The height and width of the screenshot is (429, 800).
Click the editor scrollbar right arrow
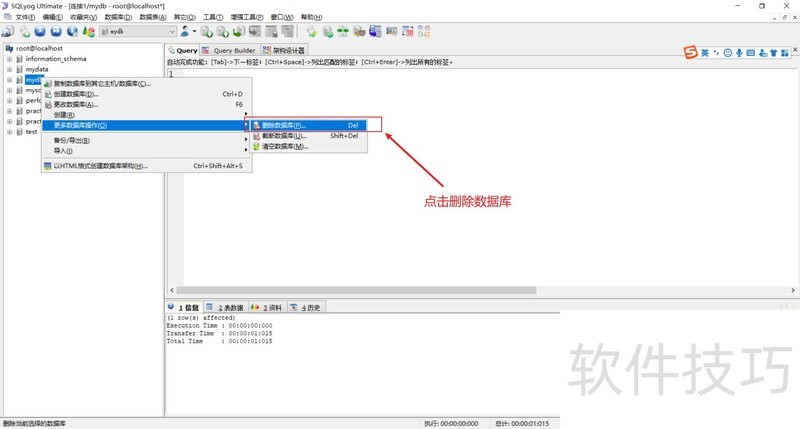pos(793,290)
